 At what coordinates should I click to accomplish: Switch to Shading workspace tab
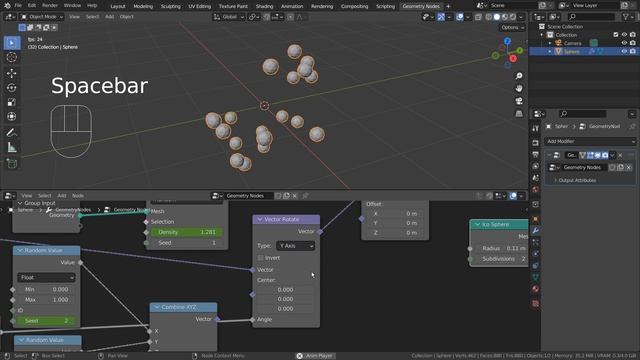264,6
